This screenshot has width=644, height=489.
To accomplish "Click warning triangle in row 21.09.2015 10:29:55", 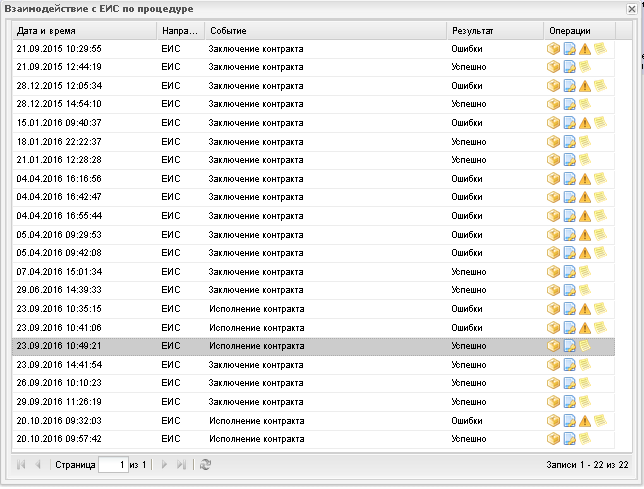I will tap(585, 49).
